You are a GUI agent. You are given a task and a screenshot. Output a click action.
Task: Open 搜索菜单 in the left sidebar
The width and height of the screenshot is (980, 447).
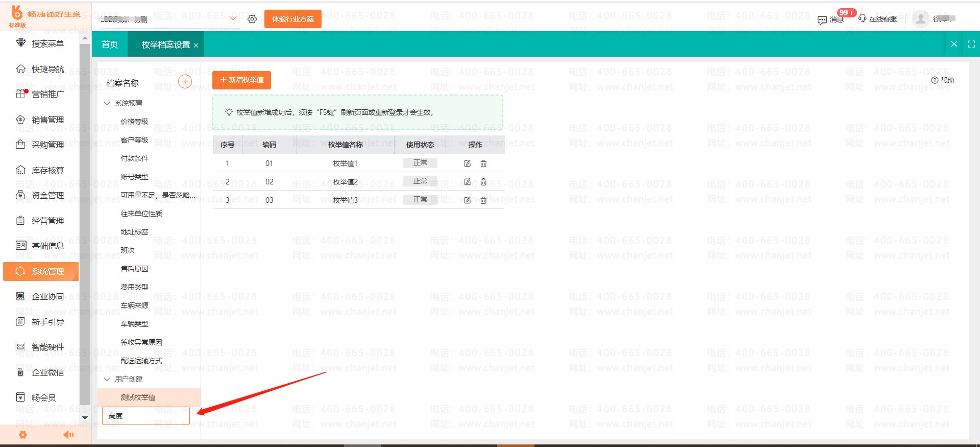40,44
